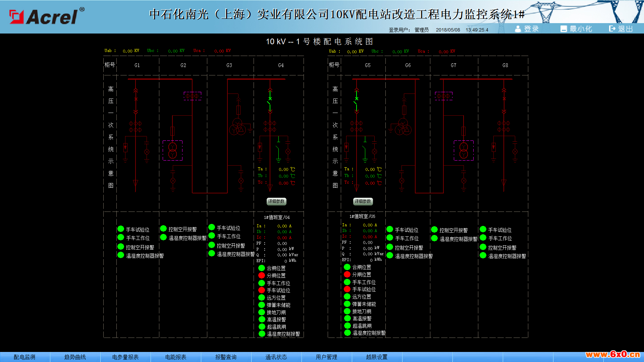Click G1 手车工作位 indicator light

121,238
